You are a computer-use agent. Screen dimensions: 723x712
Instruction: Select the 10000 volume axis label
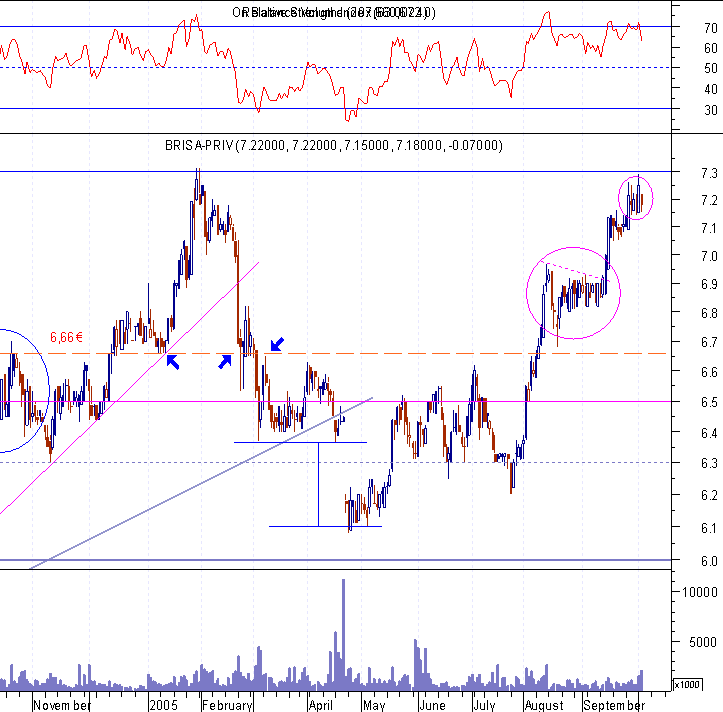pyautogui.click(x=699, y=593)
